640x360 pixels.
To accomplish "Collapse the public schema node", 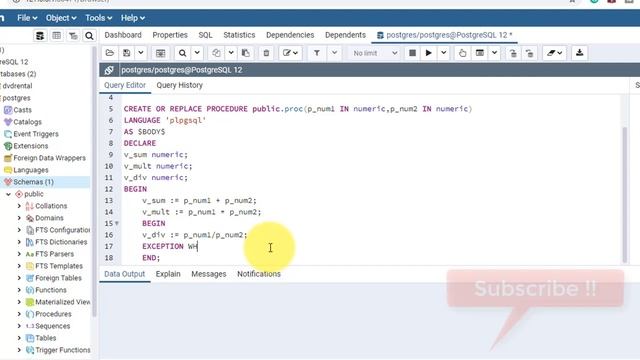I will [x=8, y=194].
